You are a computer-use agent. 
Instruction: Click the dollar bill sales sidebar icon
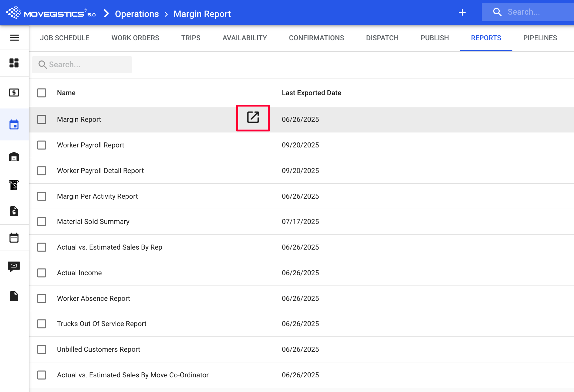[x=14, y=93]
